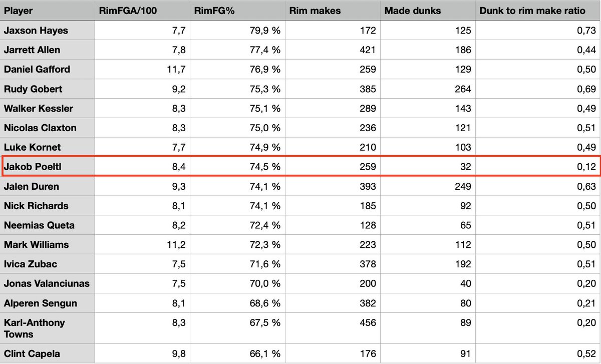Select the Luke Kornet row label
The width and height of the screenshot is (601, 364).
[x=48, y=147]
